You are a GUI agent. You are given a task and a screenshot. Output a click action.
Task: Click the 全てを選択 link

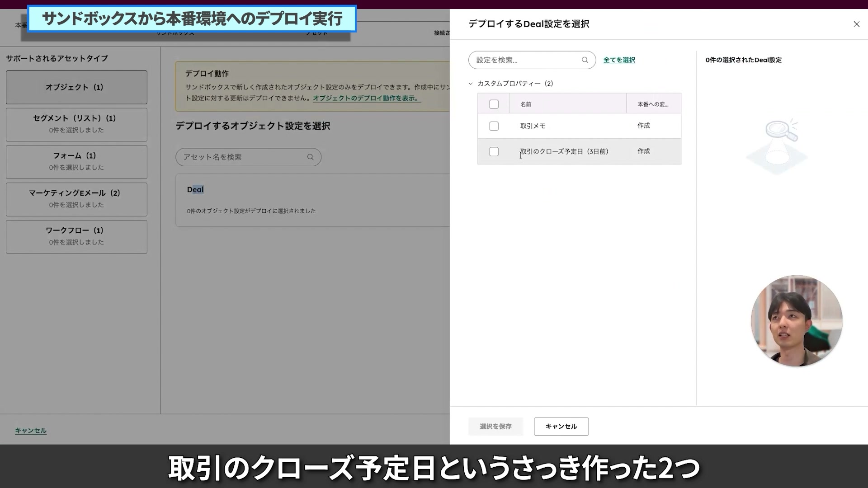click(x=619, y=60)
